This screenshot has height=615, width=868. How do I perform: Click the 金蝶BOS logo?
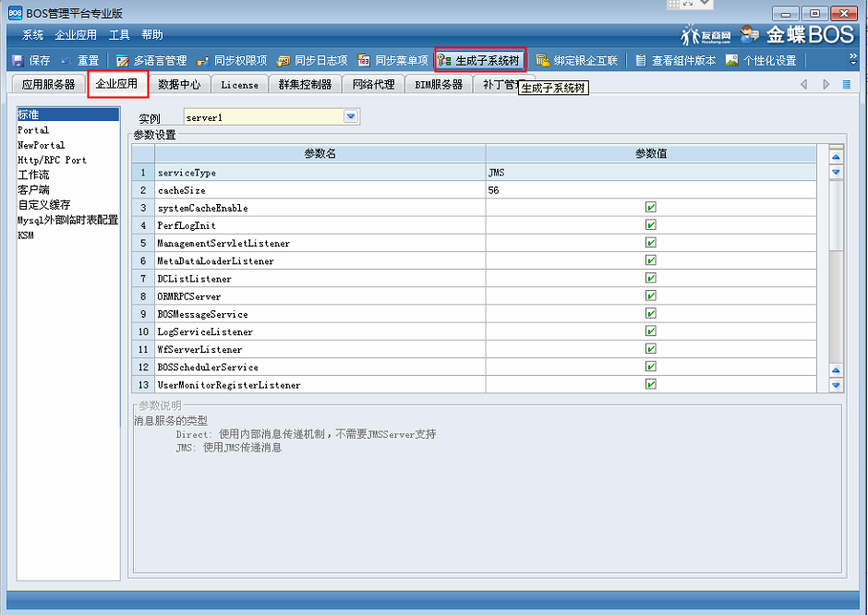(810, 35)
